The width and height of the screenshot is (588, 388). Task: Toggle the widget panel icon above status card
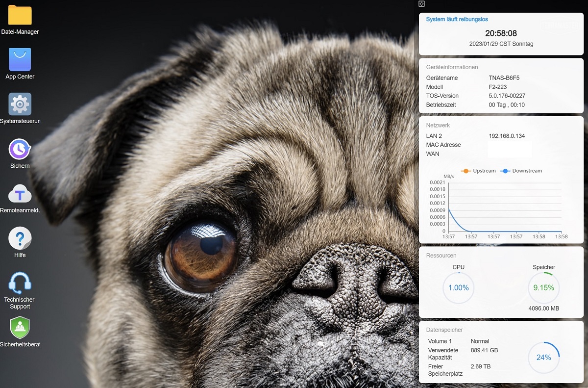(422, 3)
